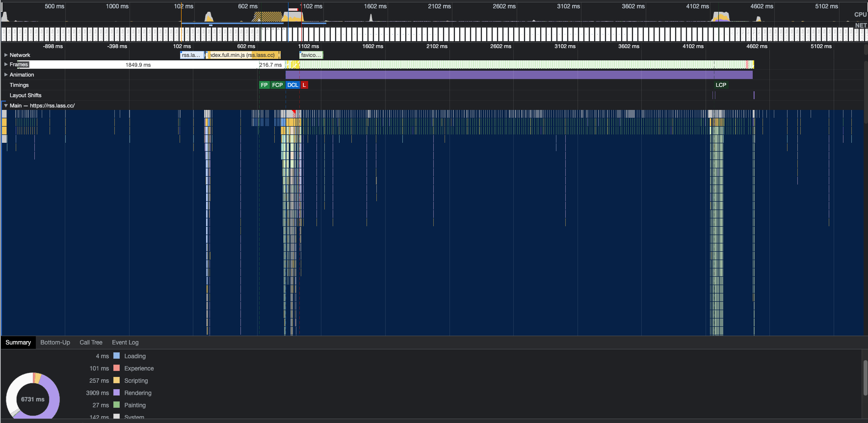The image size is (868, 423).
Task: Select the index.full.min.js network request
Action: pyautogui.click(x=243, y=55)
